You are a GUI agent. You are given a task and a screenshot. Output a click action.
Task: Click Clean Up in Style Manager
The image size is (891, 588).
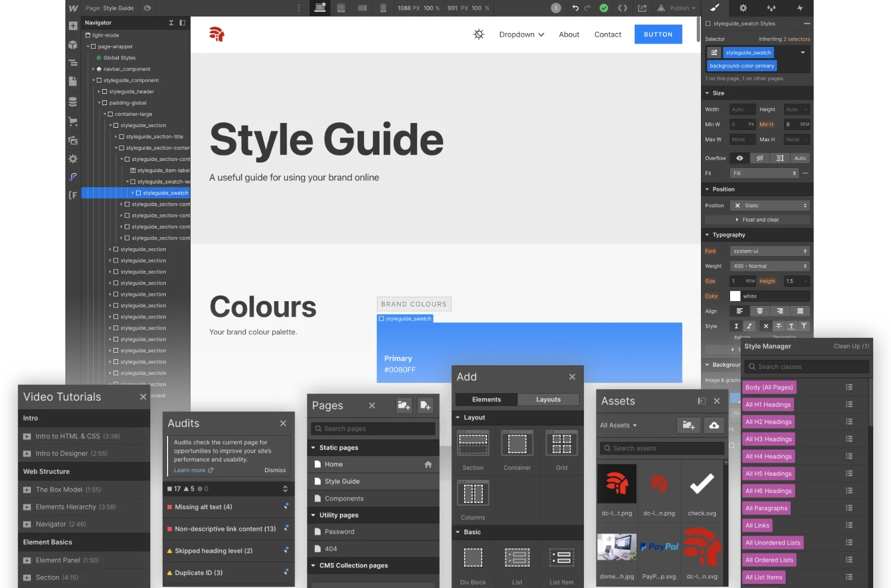click(x=851, y=346)
